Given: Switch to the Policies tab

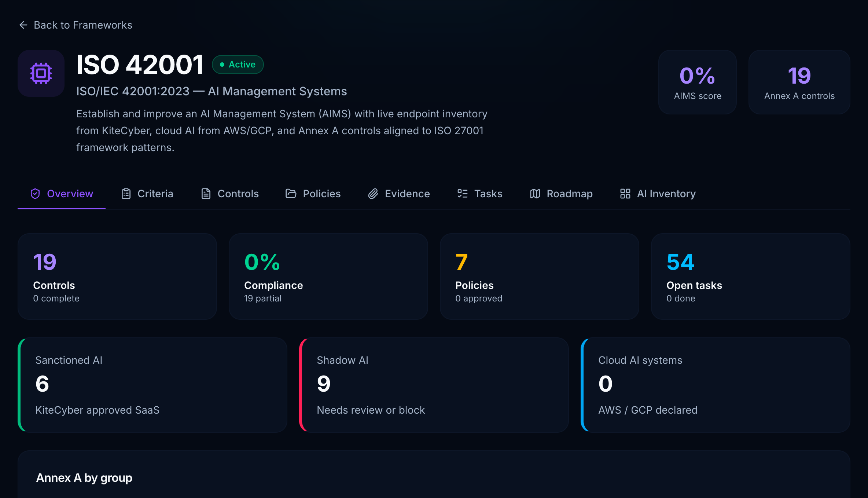Looking at the screenshot, I should pos(313,194).
